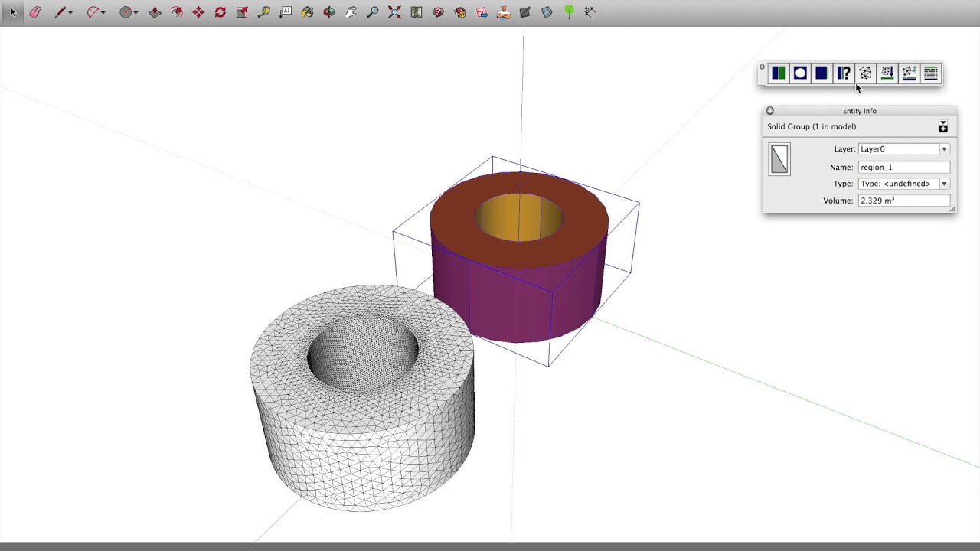Choose the Eraser tool
980x551 pixels.
[x=35, y=11]
